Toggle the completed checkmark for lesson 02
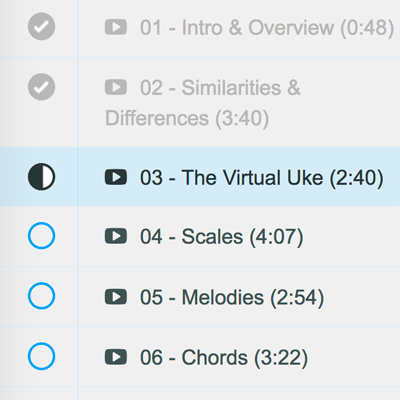The width and height of the screenshot is (400, 400). click(41, 87)
